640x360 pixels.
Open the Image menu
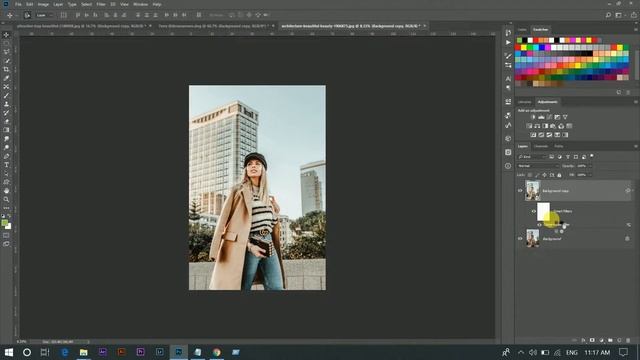pos(43,4)
